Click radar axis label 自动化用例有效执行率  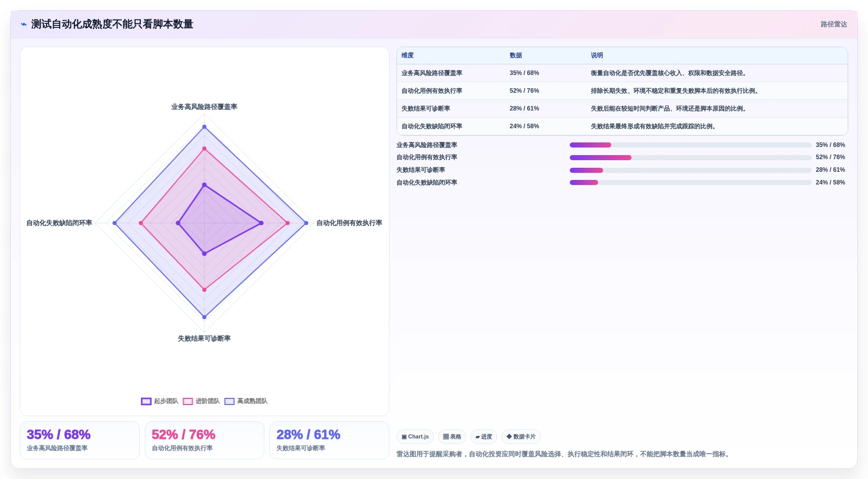point(349,223)
